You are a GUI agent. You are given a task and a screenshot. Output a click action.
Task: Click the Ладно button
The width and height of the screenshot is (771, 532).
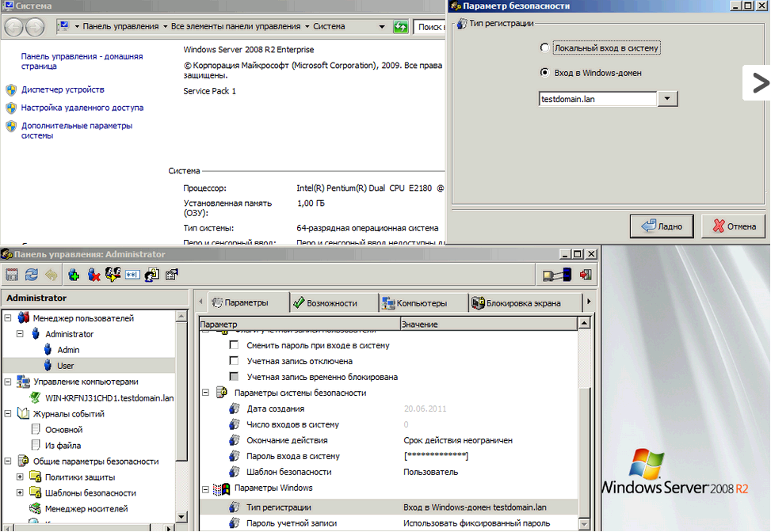coord(662,226)
